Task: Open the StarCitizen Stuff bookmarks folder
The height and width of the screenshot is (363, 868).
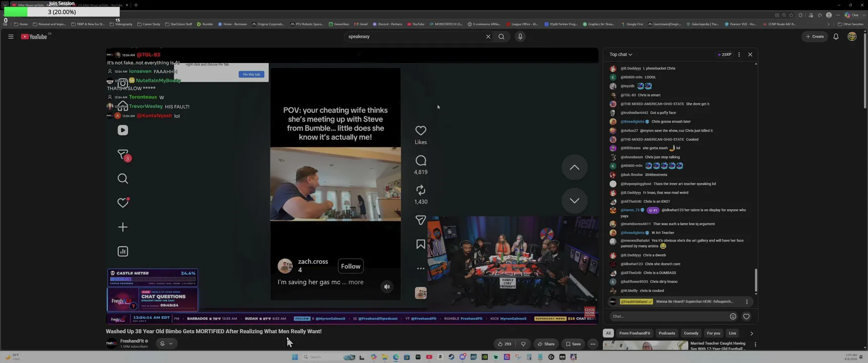Action: [x=179, y=24]
